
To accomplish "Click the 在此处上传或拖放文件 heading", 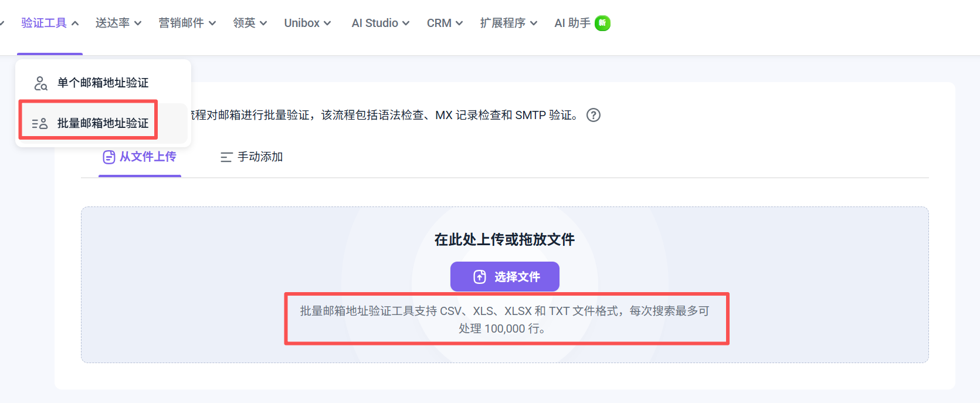I will pyautogui.click(x=504, y=239).
